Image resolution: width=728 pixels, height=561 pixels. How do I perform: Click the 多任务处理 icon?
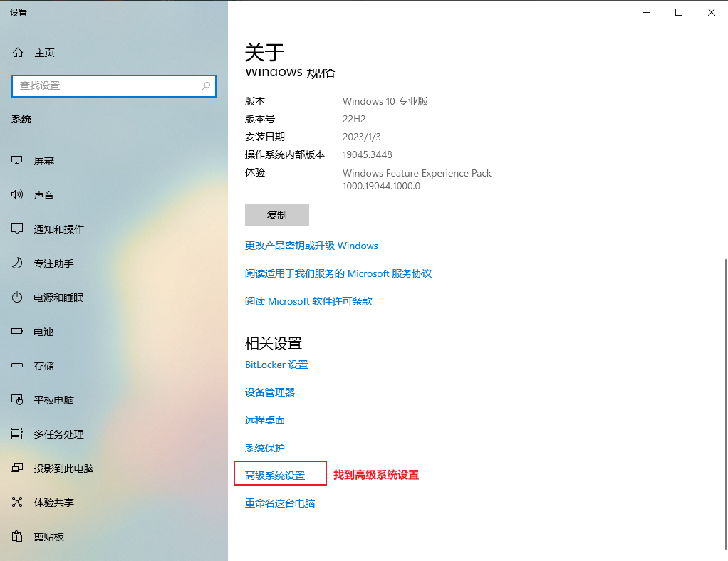(x=16, y=434)
